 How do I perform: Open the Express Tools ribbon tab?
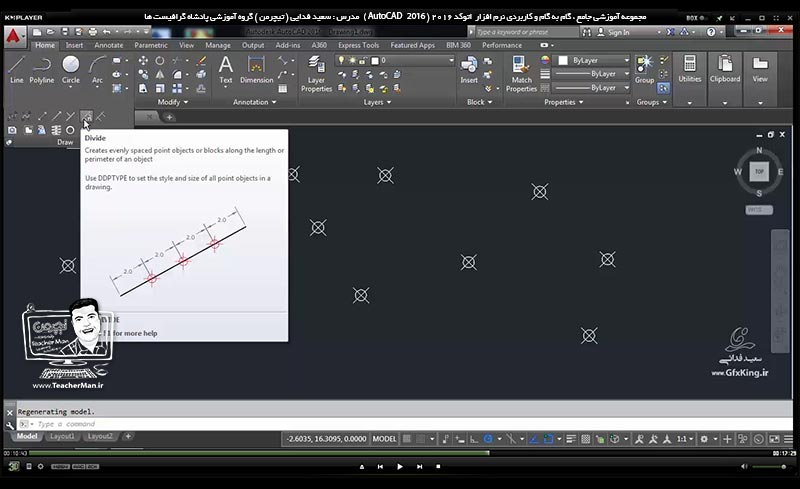358,45
